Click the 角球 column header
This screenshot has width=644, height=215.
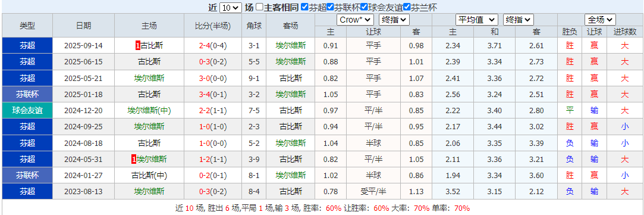pyautogui.click(x=254, y=26)
